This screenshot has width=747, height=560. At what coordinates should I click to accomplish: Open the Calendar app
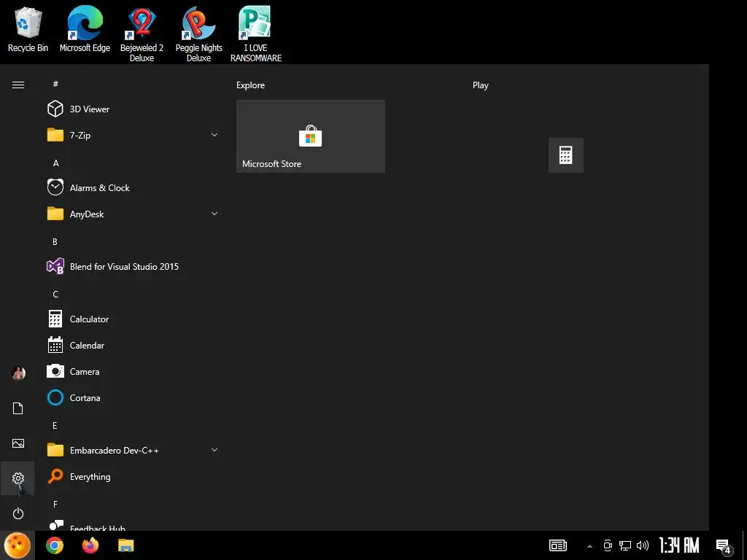(133, 345)
